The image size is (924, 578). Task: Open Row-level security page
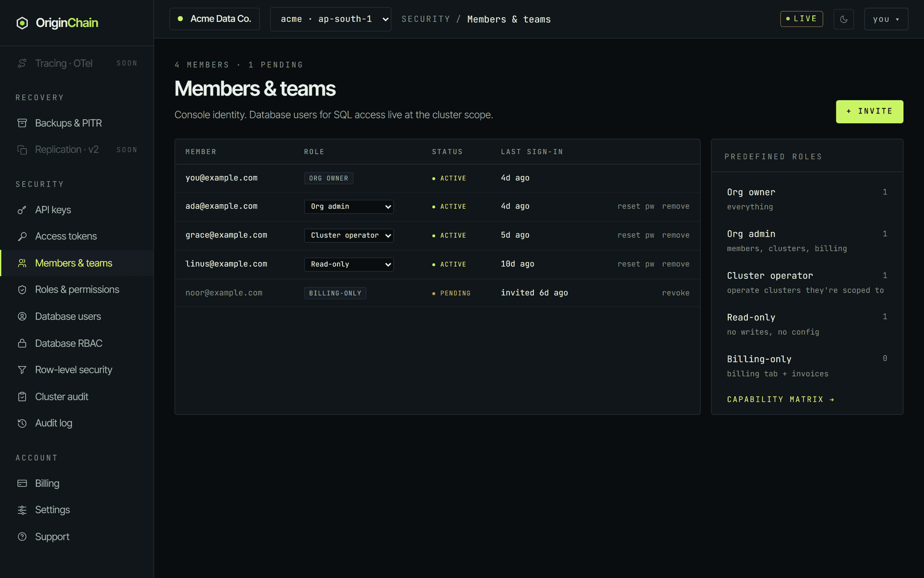[x=77, y=369]
